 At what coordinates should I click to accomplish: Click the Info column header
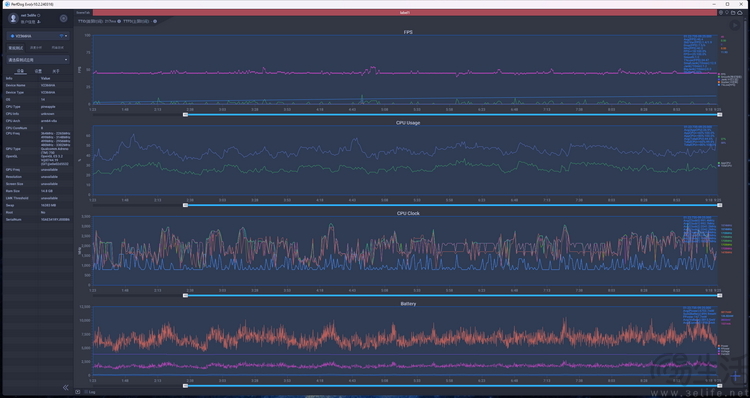(9, 78)
